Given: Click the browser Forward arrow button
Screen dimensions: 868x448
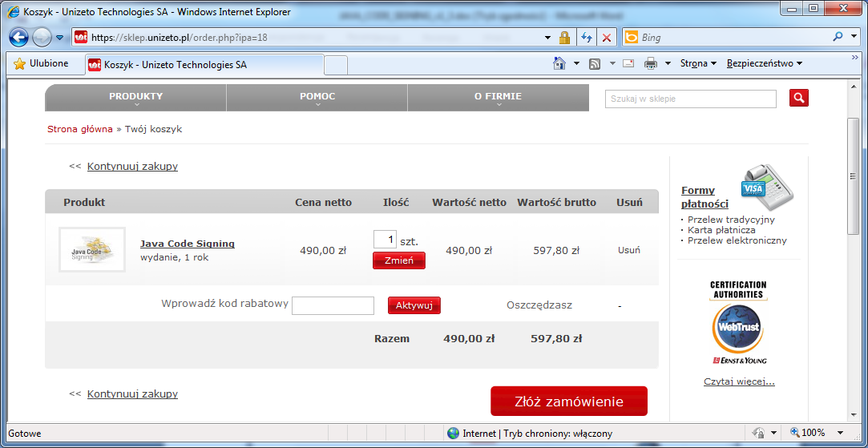Looking at the screenshot, I should pyautogui.click(x=42, y=38).
